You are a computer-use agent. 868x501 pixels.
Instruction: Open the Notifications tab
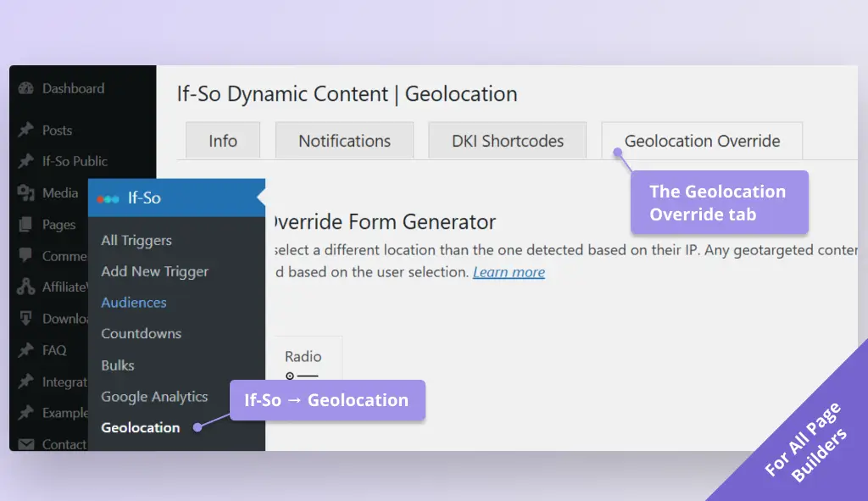click(344, 141)
